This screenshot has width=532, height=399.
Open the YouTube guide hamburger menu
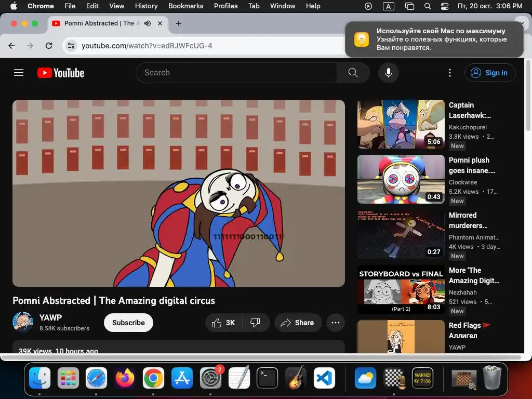(19, 73)
